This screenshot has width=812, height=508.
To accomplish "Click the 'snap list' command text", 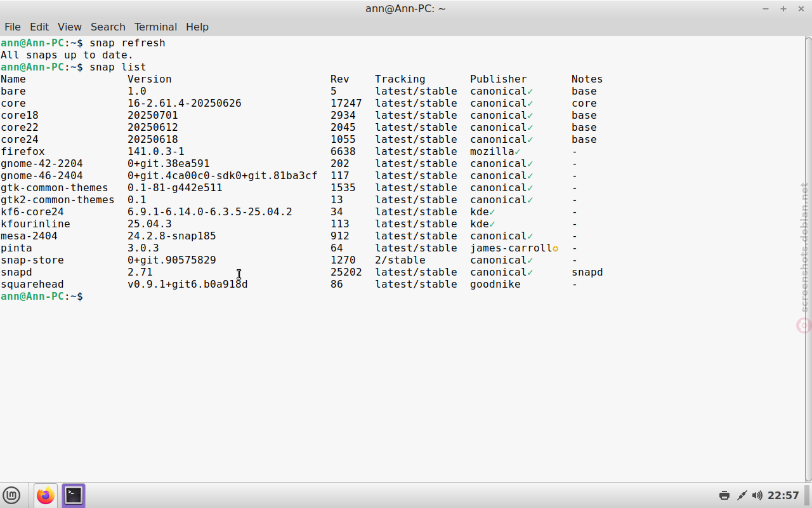I will tap(118, 67).
